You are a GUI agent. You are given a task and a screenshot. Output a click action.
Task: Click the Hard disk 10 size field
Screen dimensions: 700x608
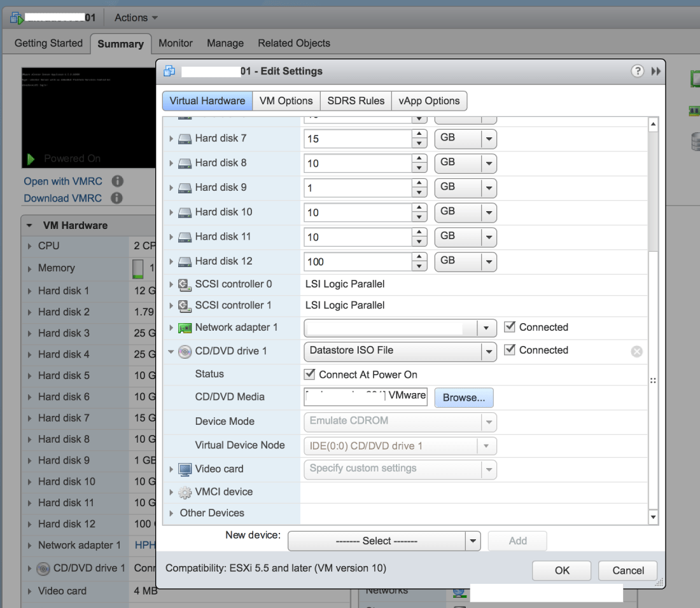(358, 212)
